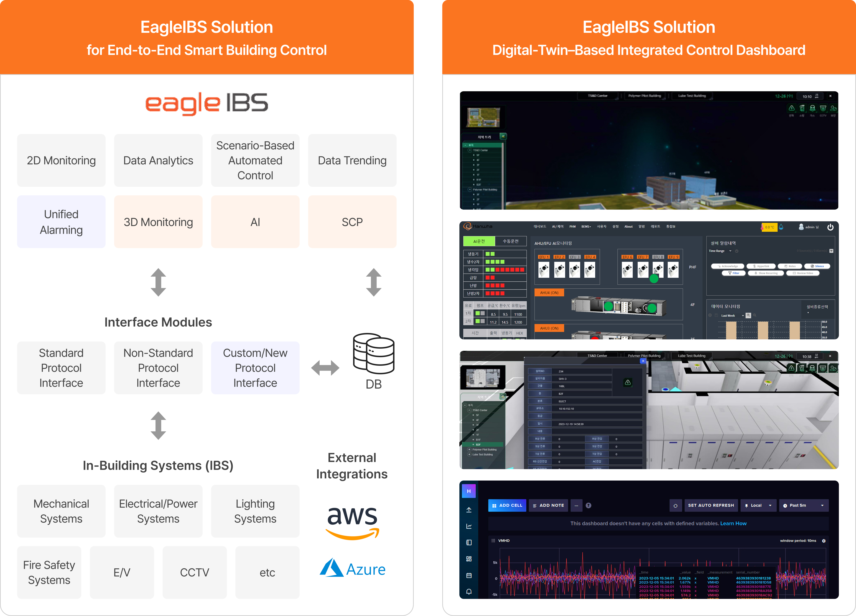
Task: Click the line chart icon in sidebar
Action: 469,526
